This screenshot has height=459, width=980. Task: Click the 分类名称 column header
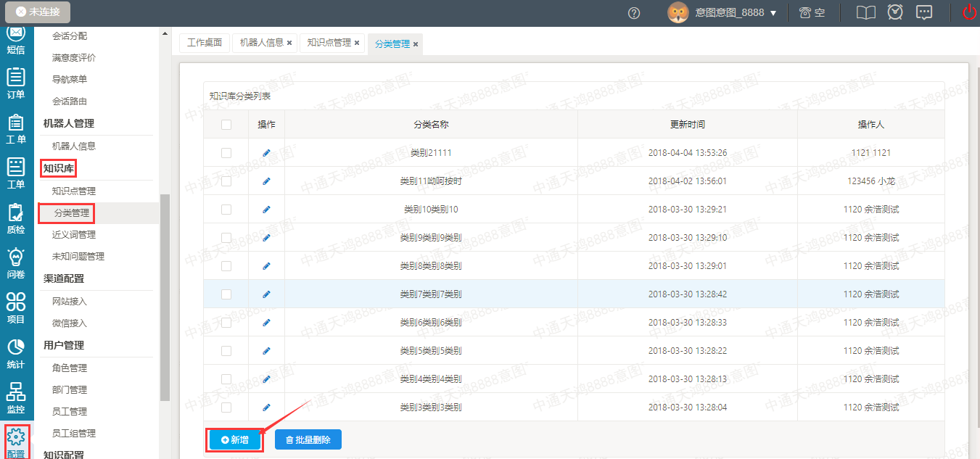[x=431, y=125]
